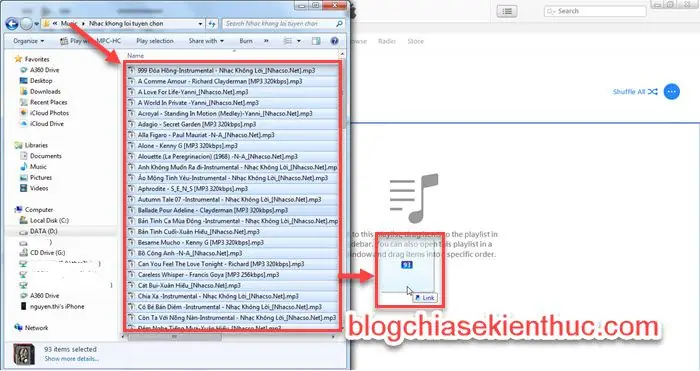Open Desktop in Favorites
The height and width of the screenshot is (371, 700).
[x=41, y=81]
